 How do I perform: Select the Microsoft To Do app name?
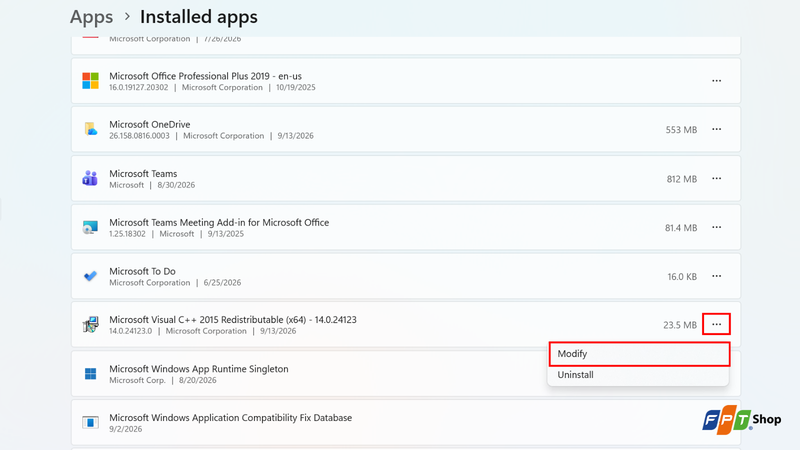[142, 271]
